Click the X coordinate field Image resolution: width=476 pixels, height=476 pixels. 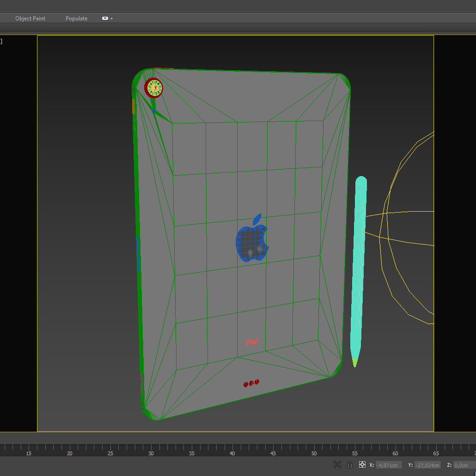pyautogui.click(x=389, y=465)
